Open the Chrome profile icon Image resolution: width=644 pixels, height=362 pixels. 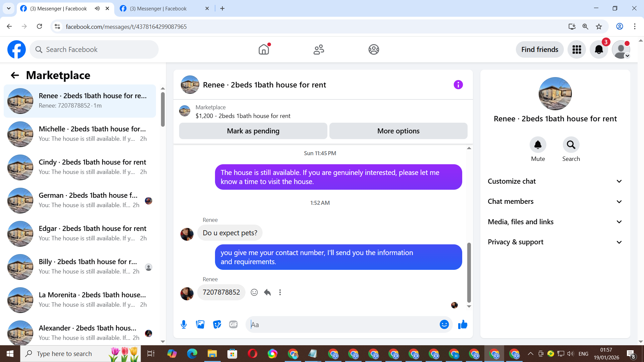point(620,26)
